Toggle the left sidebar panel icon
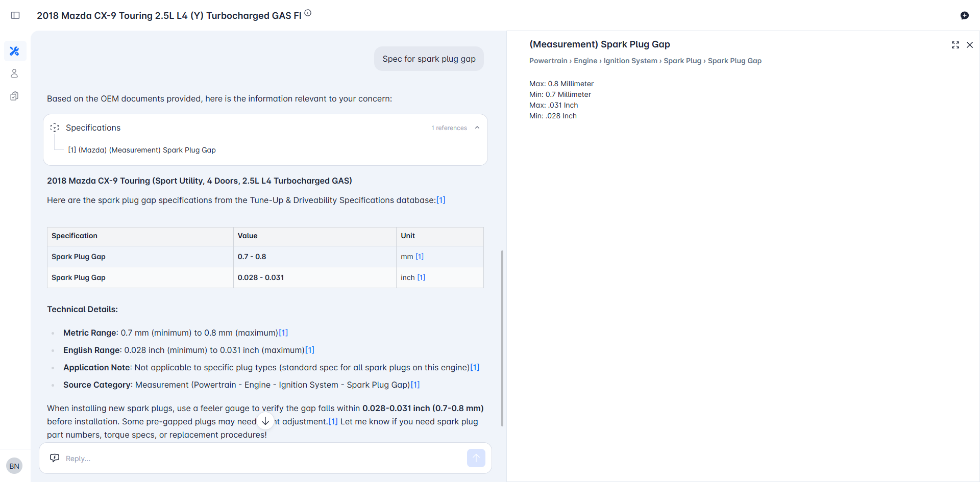The height and width of the screenshot is (482, 980). (x=15, y=15)
